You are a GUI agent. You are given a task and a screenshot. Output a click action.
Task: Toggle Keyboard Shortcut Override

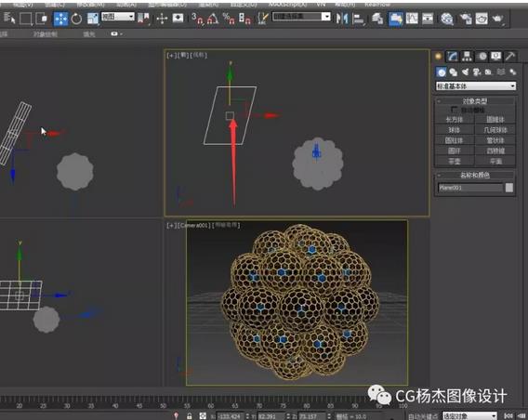coord(178,18)
